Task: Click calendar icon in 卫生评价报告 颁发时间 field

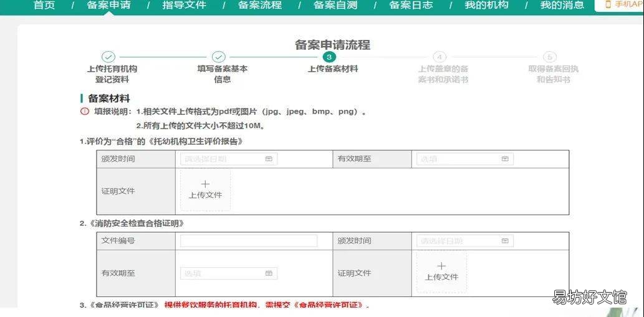Action: pyautogui.click(x=269, y=159)
